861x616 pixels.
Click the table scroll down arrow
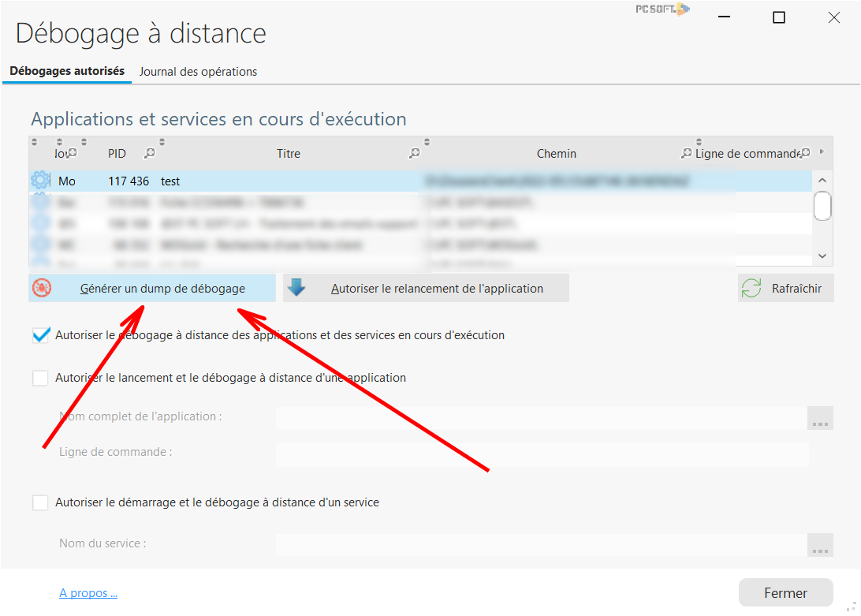tap(822, 256)
